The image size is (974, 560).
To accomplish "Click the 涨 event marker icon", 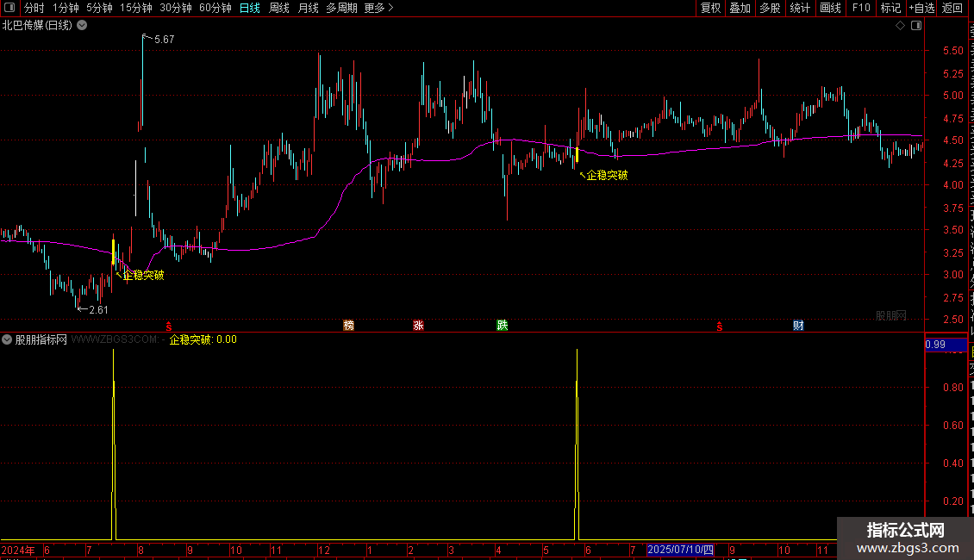I will pyautogui.click(x=418, y=326).
